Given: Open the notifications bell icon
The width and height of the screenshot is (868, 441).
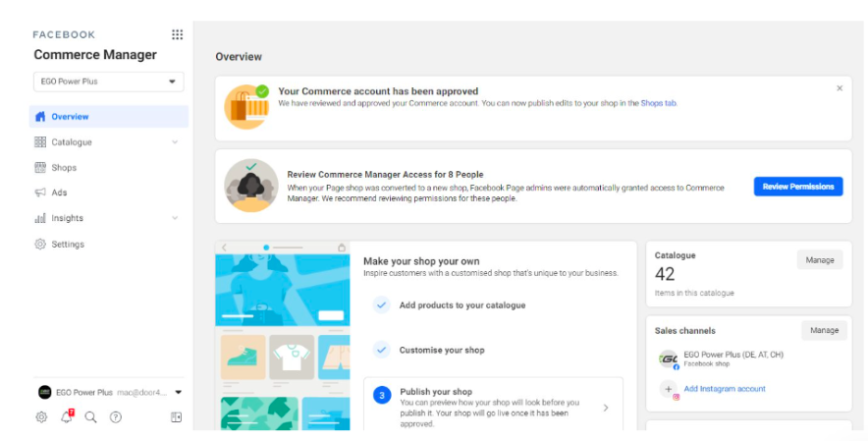Looking at the screenshot, I should tap(67, 416).
